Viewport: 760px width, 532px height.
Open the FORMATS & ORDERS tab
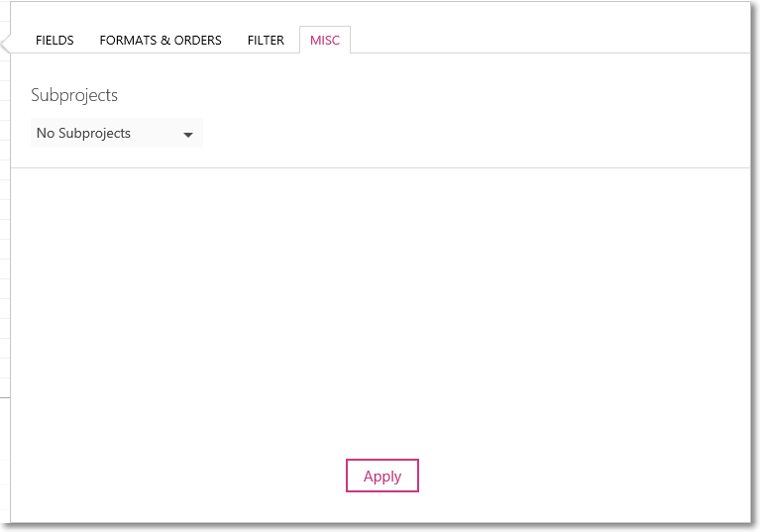[161, 41]
